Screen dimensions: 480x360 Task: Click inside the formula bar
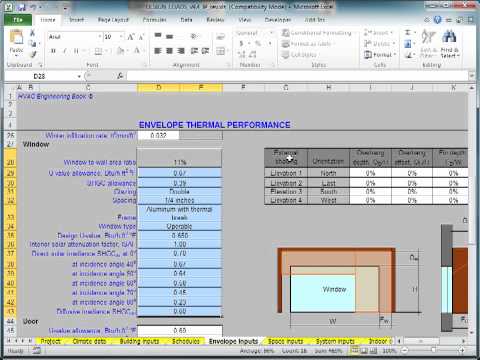(297, 76)
